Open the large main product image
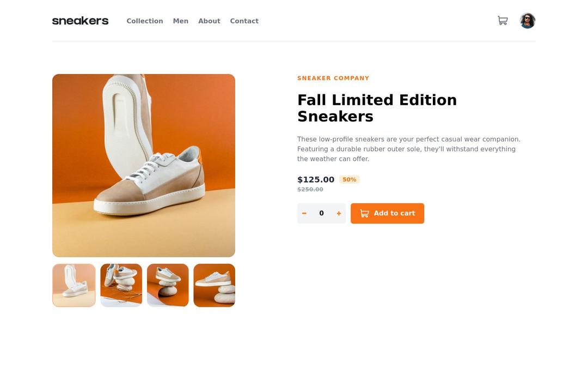 (144, 165)
